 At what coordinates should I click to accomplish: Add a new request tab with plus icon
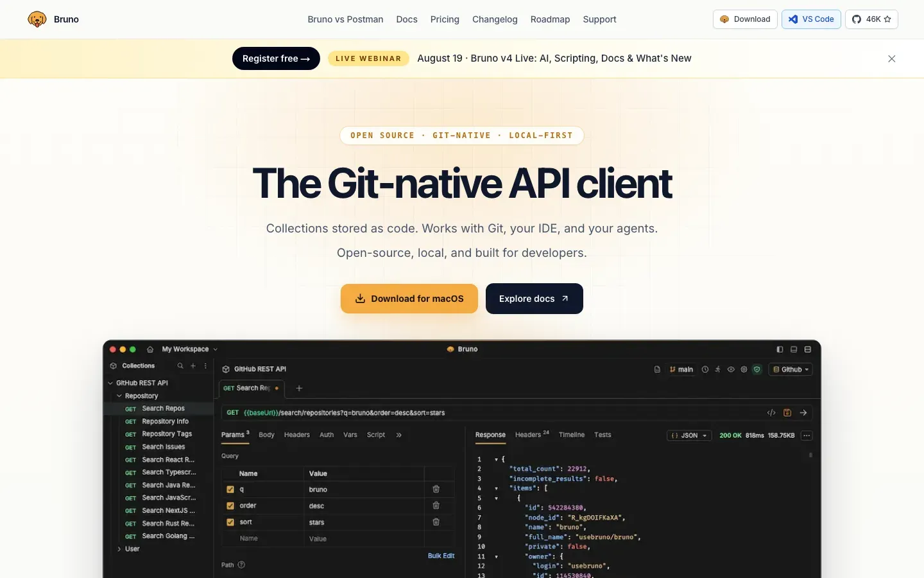(299, 388)
